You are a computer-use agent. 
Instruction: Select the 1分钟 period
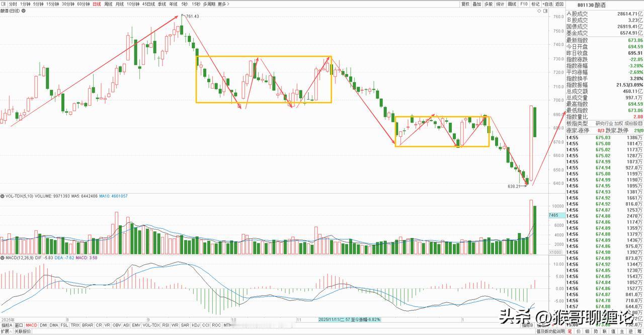click(25, 4)
